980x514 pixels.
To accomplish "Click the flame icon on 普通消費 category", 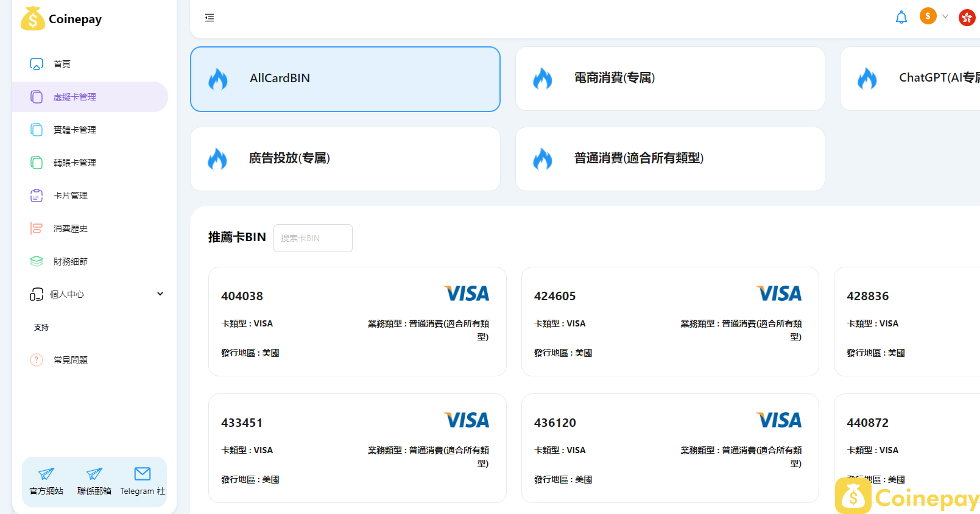I will (x=543, y=159).
